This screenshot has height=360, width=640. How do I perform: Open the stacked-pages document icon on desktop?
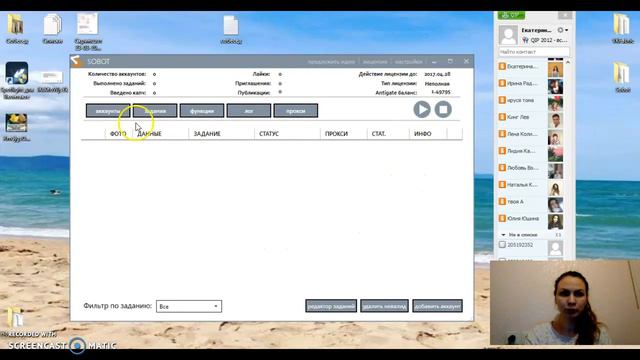[x=53, y=24]
